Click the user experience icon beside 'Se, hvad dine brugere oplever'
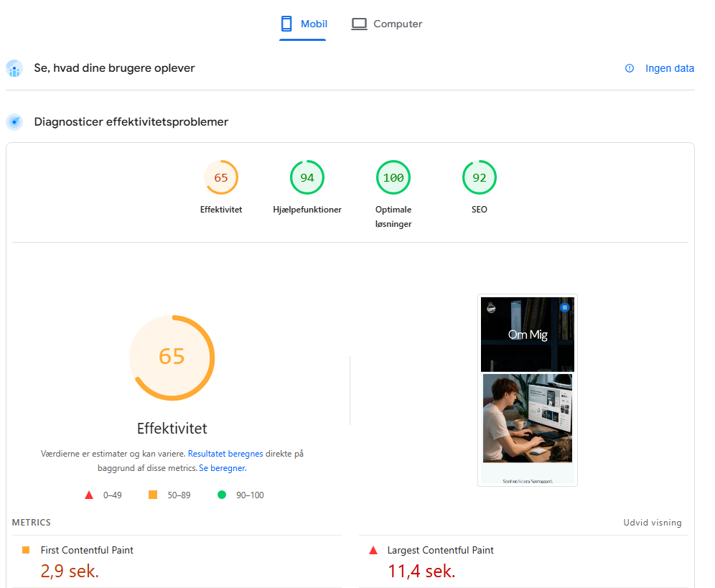 (x=14, y=68)
